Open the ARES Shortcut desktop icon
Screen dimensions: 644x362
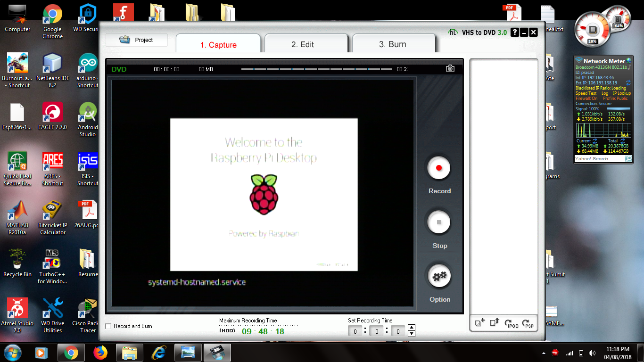(x=52, y=169)
